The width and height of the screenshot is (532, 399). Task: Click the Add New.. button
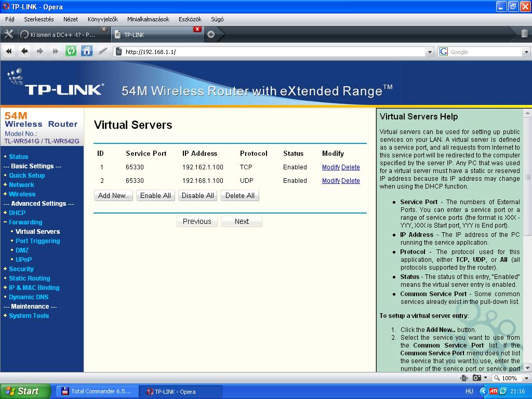pyautogui.click(x=113, y=196)
